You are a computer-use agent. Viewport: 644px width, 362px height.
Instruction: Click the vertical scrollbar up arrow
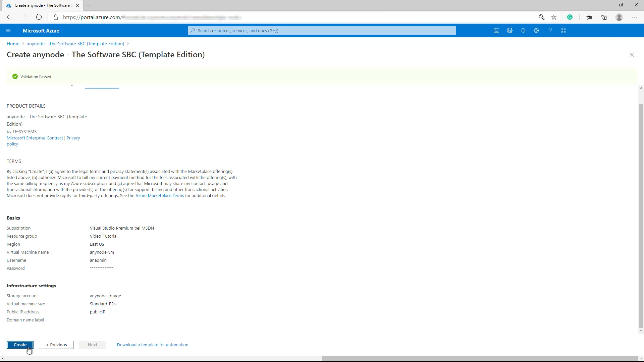641,88
